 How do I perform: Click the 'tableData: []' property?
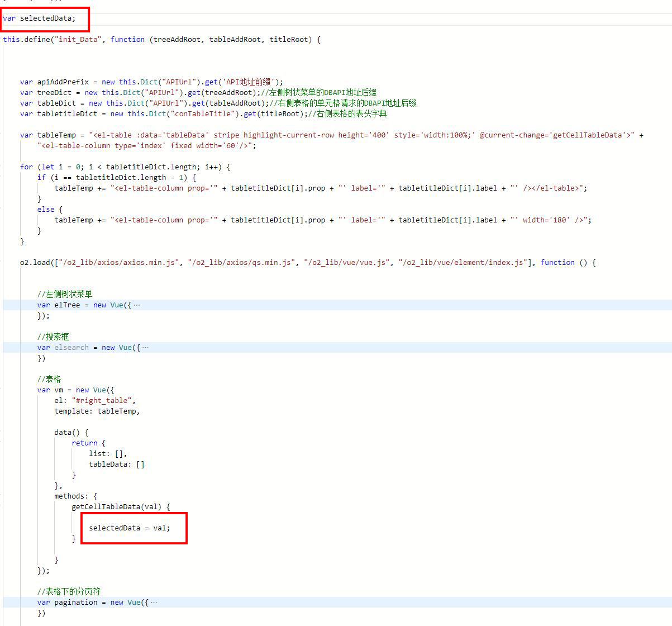(x=116, y=464)
